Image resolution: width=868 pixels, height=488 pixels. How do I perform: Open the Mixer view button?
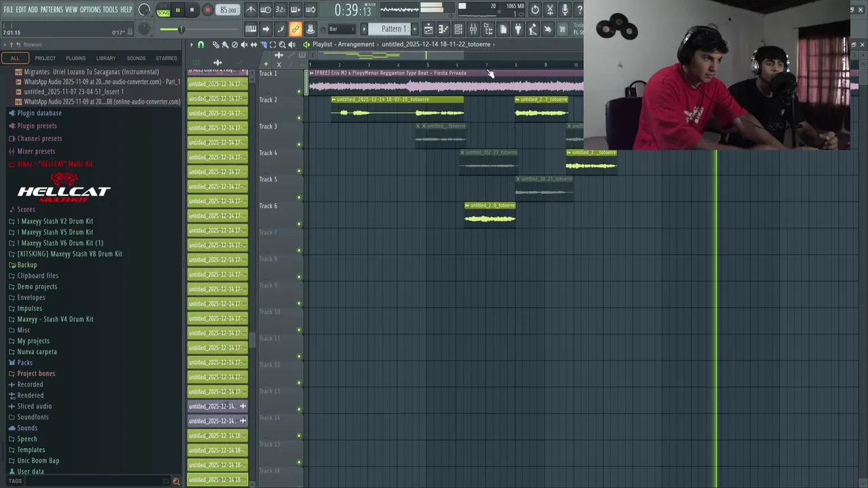click(x=473, y=29)
